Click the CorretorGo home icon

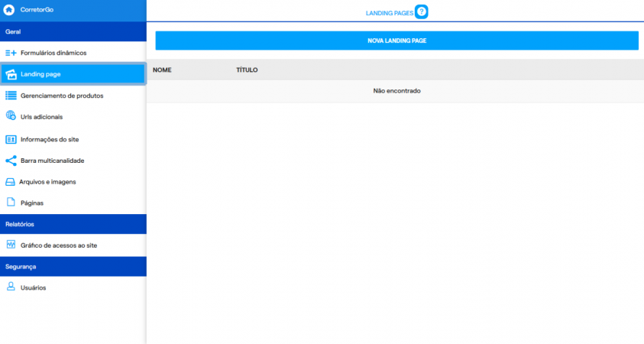tap(9, 9)
